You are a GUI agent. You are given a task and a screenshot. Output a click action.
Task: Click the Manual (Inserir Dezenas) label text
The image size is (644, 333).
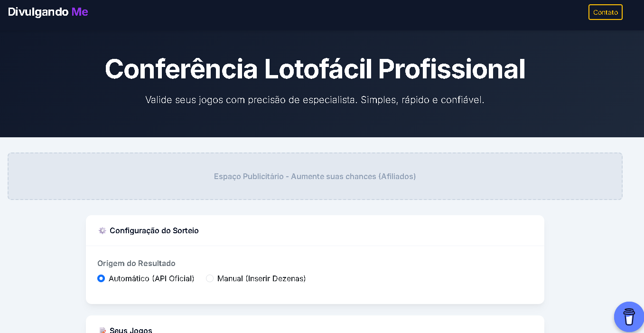[261, 278]
